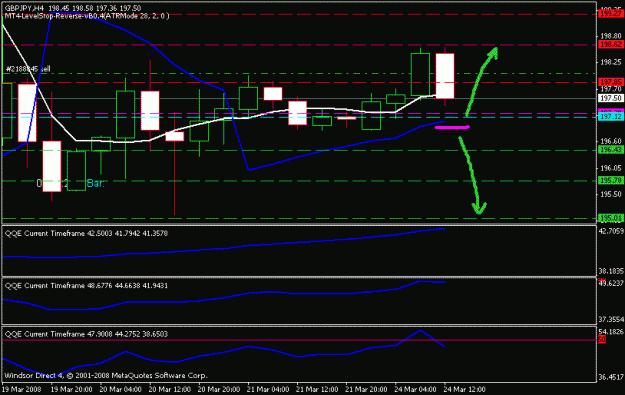Select the green 195.01 price level tag
Image resolution: width=625 pixels, height=395 pixels.
coord(611,218)
